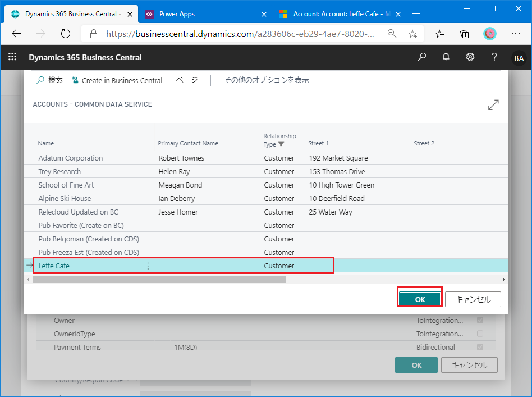Select the Adatum Corporation row
Screen dimensions: 532x397
coord(266,158)
